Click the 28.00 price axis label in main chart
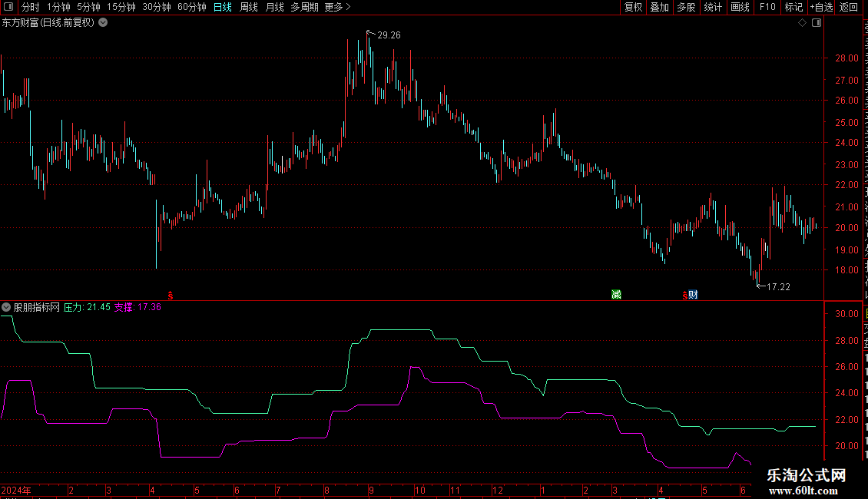 [847, 58]
